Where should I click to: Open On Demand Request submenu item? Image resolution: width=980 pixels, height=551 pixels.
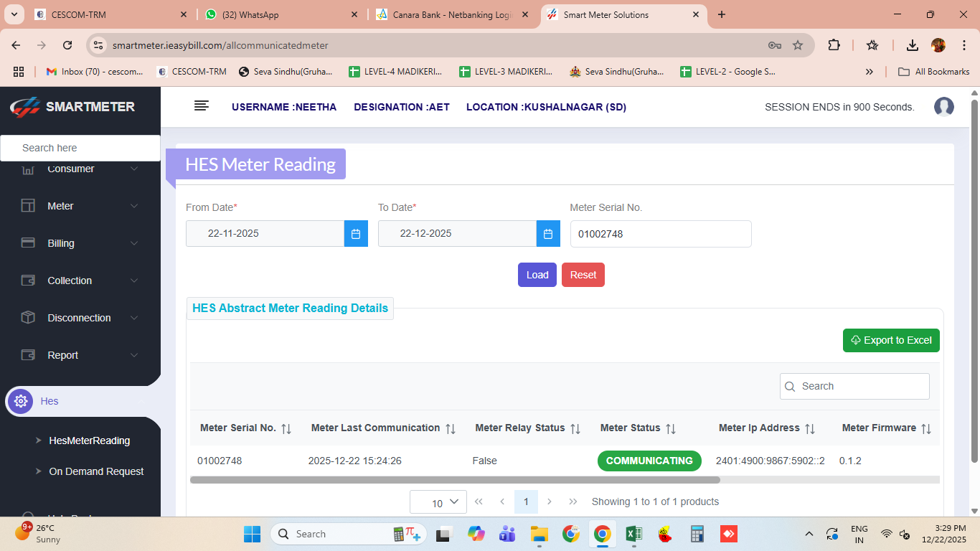click(96, 471)
